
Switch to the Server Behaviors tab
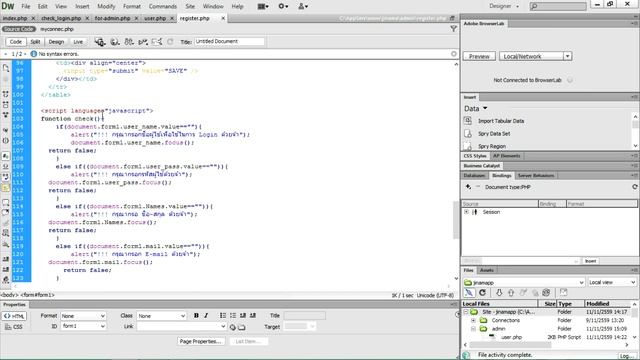click(x=536, y=176)
